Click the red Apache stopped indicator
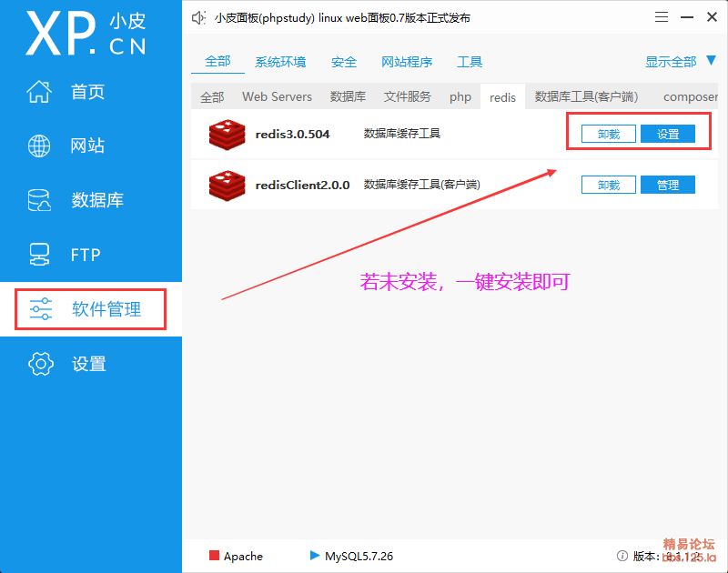728x573 pixels. click(x=214, y=556)
